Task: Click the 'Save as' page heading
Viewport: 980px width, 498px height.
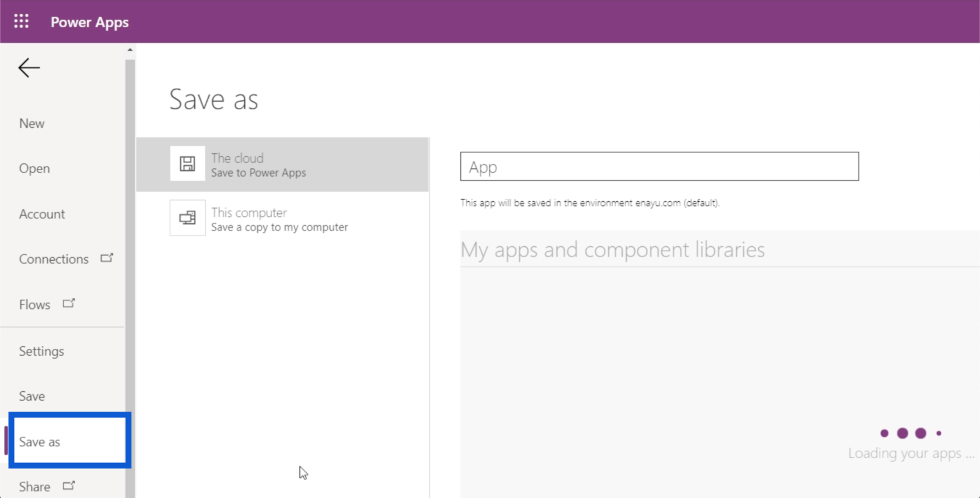Action: click(x=213, y=99)
